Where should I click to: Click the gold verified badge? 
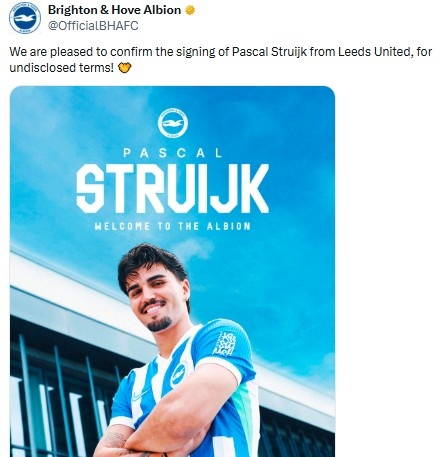click(190, 10)
